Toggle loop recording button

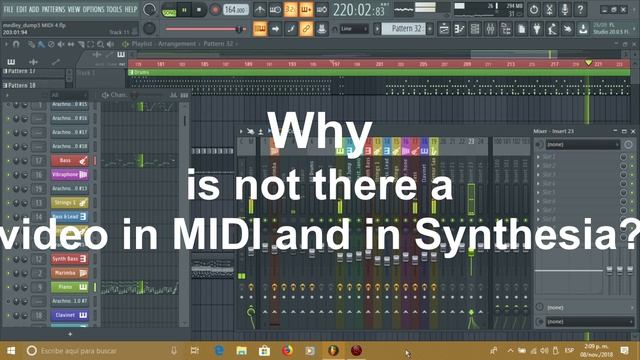pyautogui.click(x=322, y=10)
